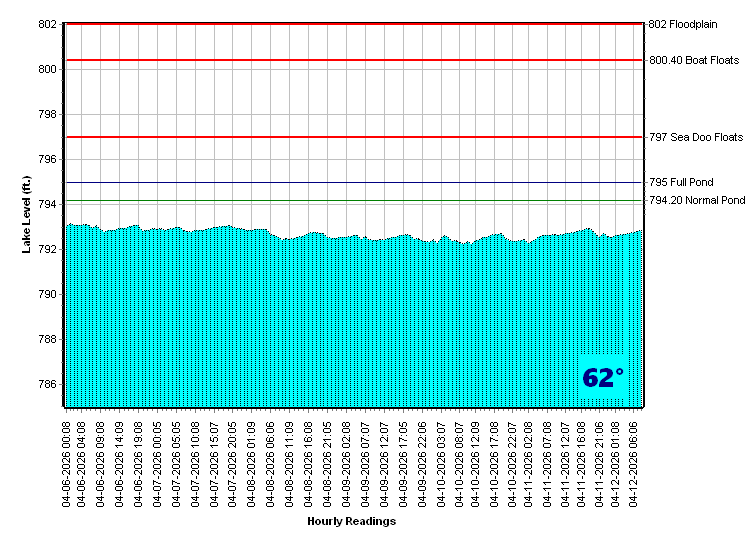Screen dimensions: 750x550
Task: Click the 04-09-2026 02:08 time label
Action: [347, 461]
